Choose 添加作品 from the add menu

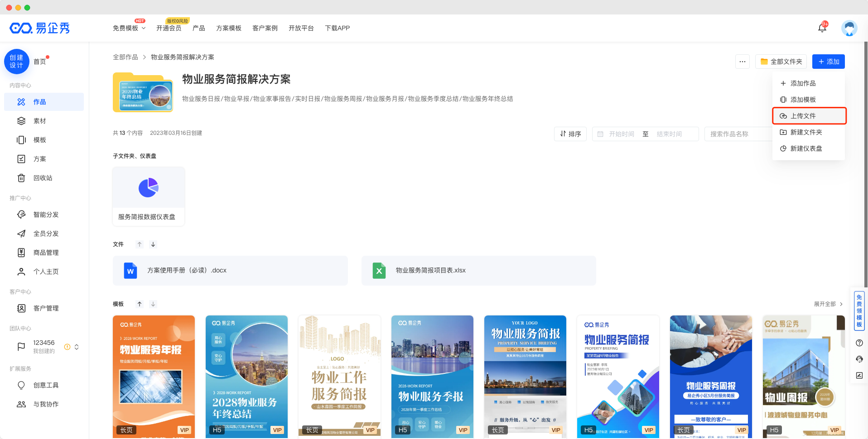click(x=809, y=83)
